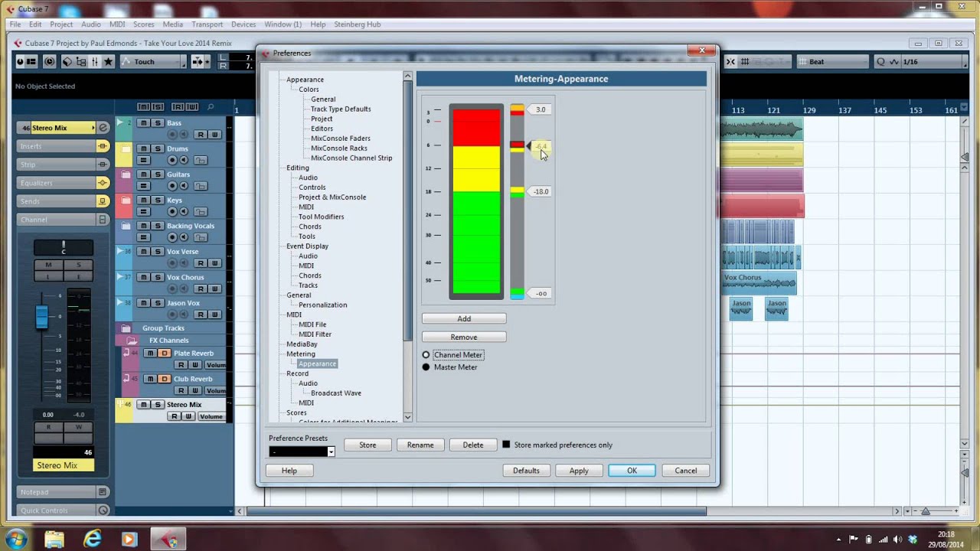Screen dimensions: 980x551
Task: Toggle the Sends bypass icon in Inspector
Action: click(x=102, y=201)
